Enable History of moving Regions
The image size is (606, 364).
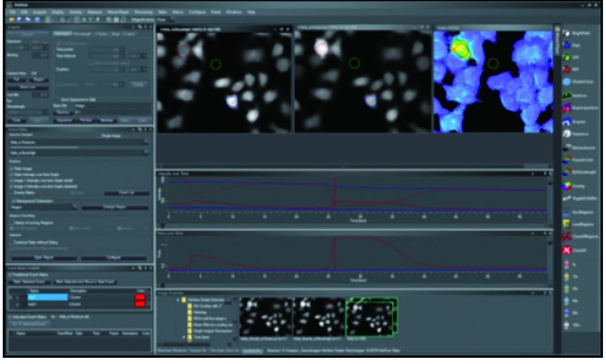point(11,222)
